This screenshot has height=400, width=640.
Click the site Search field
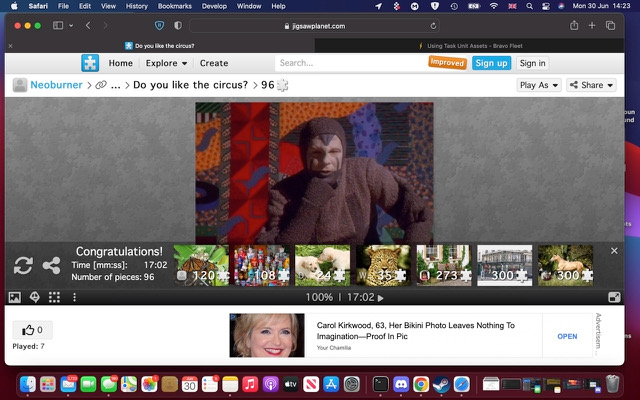pyautogui.click(x=350, y=63)
